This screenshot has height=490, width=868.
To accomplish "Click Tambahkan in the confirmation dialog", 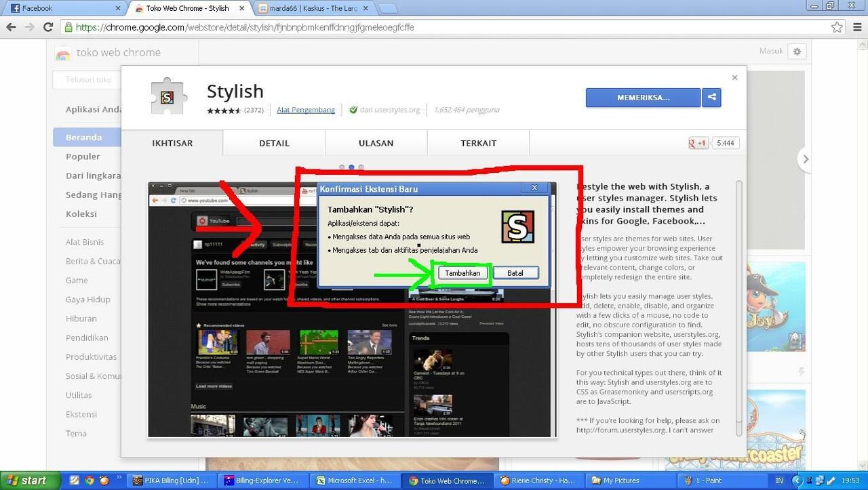I will click(462, 273).
